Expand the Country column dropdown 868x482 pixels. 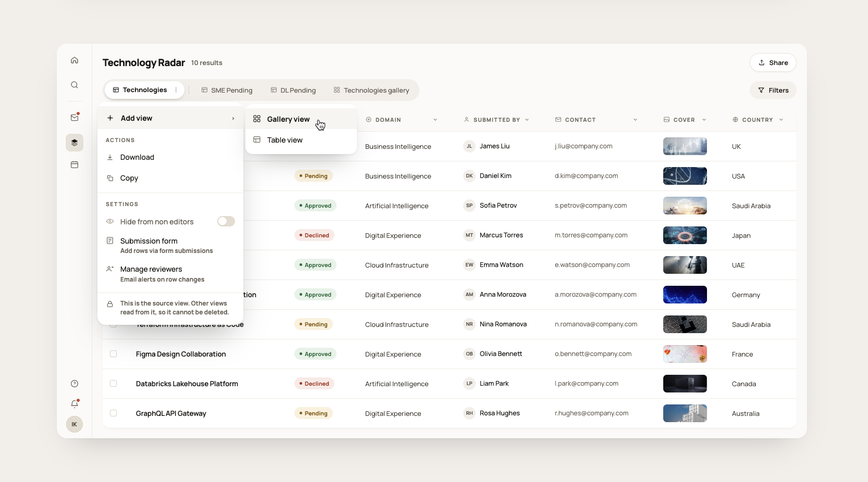point(781,120)
